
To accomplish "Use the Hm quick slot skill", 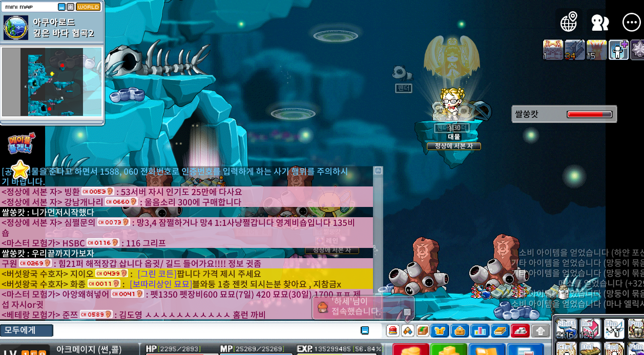I will click(614, 329).
